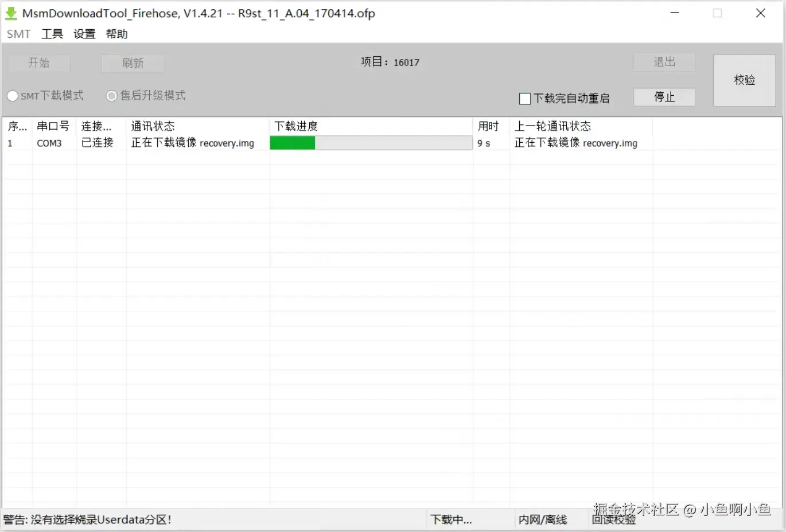
Task: Click the 下载进度 column header
Action: pyautogui.click(x=371, y=126)
